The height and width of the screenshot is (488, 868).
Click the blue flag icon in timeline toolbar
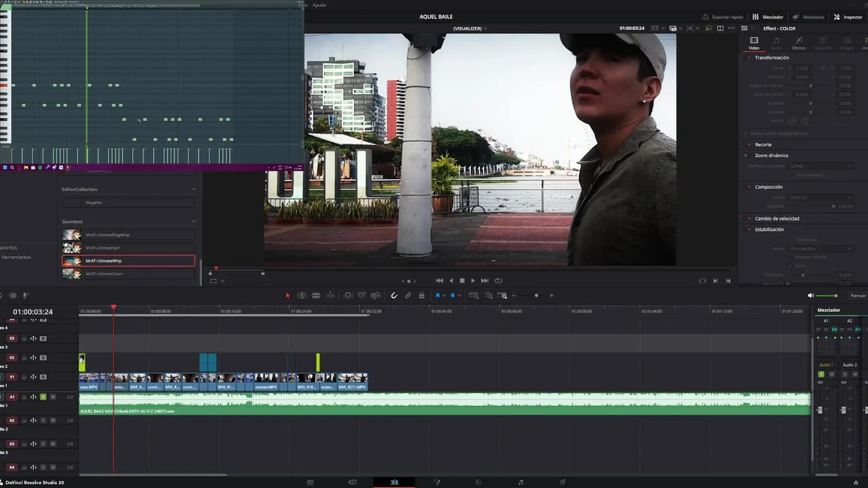pos(437,296)
